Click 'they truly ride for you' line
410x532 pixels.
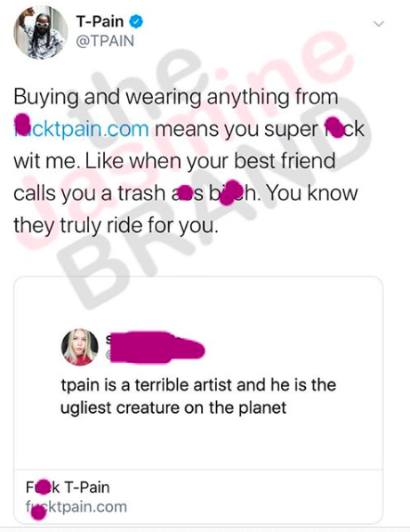(115, 225)
